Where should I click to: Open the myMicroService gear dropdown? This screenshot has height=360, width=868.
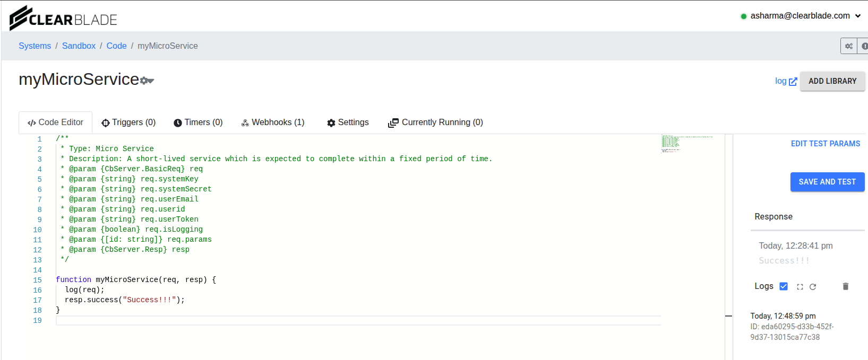(147, 81)
